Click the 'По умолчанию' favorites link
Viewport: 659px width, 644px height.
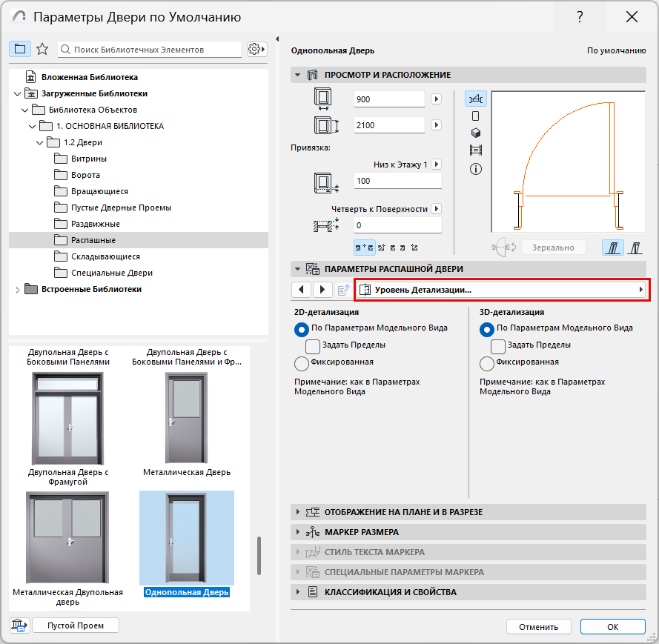(x=616, y=50)
